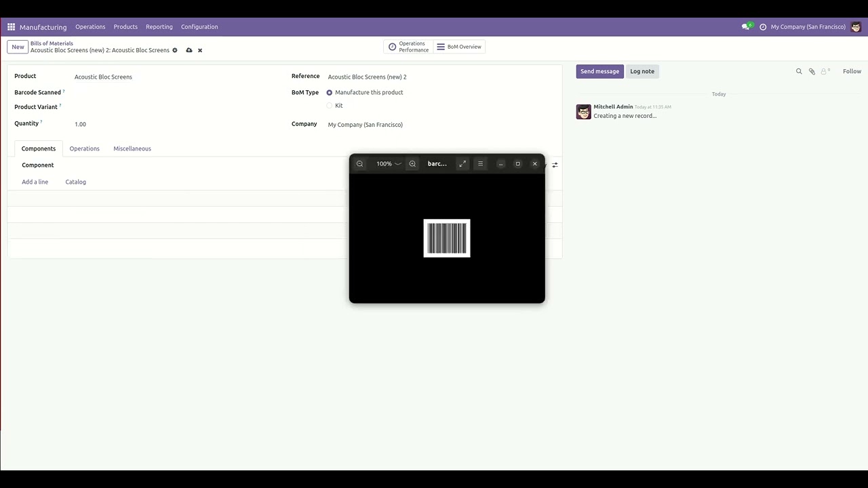Toggle fullscreen in image viewer window

462,164
